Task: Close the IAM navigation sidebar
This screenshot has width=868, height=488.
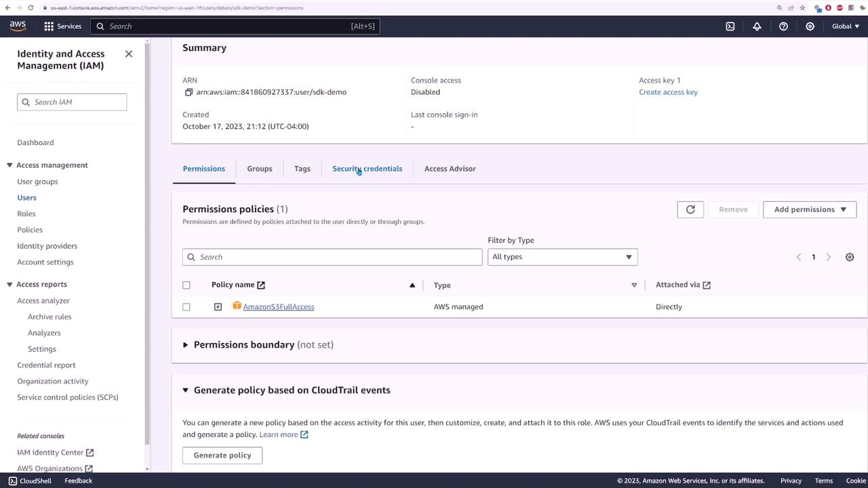Action: pyautogui.click(x=129, y=54)
